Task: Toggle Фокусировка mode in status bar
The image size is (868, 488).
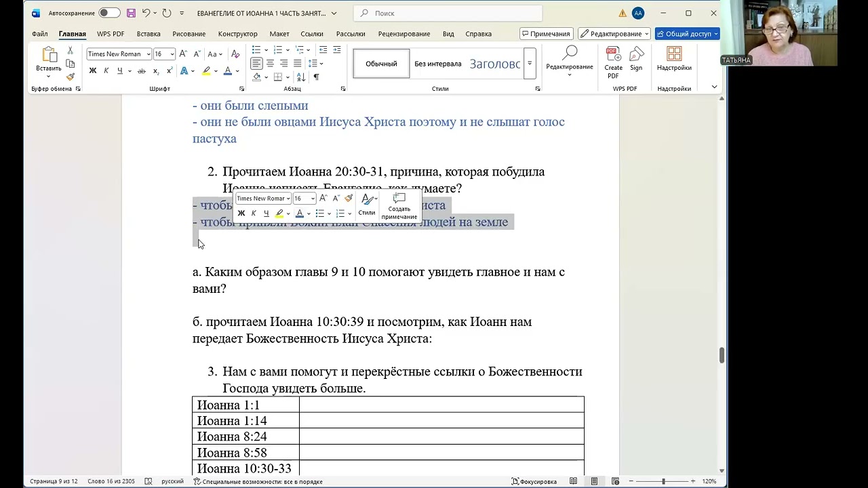Action: click(534, 481)
